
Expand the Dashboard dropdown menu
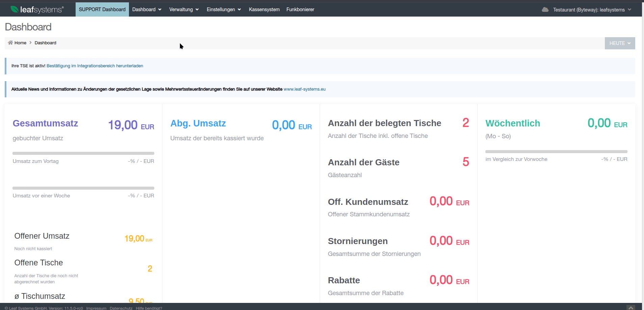[x=146, y=9]
